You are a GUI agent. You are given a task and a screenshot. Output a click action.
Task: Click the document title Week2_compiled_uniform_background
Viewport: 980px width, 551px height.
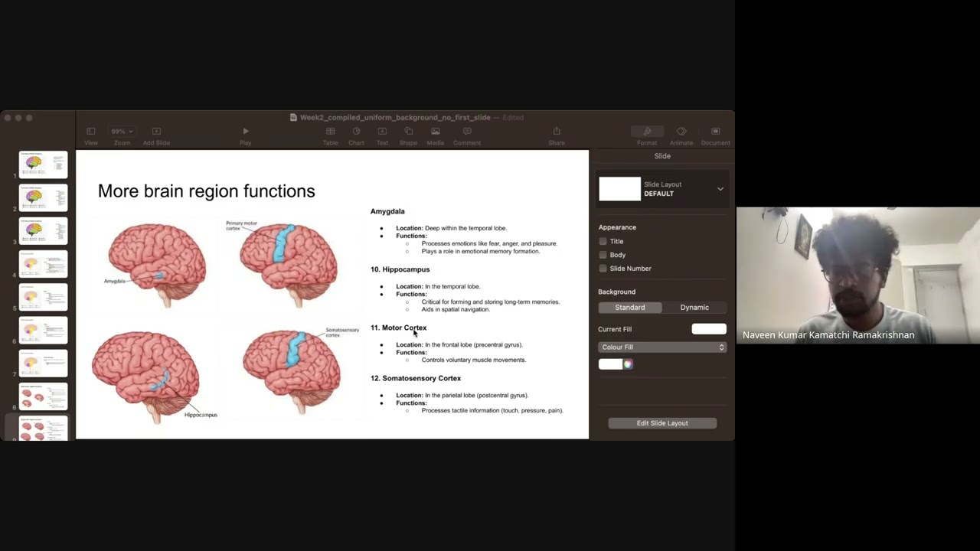coord(395,117)
